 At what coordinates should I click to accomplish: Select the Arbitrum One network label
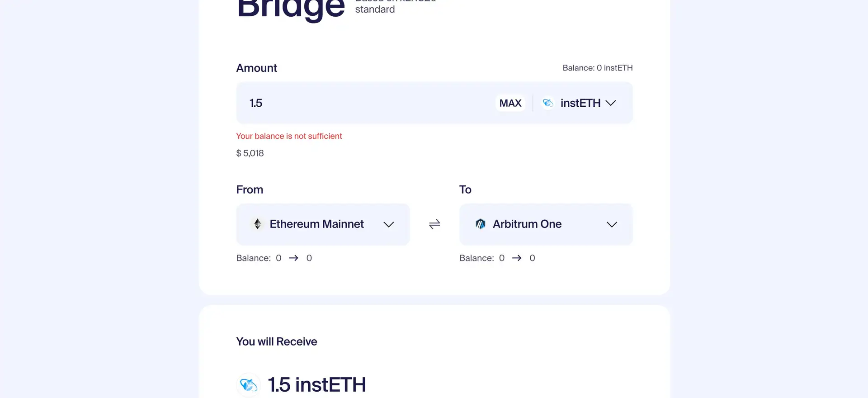click(x=527, y=224)
